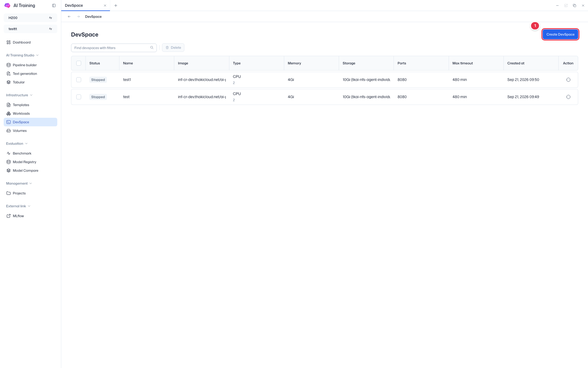The width and height of the screenshot is (588, 368).
Task: Collapse the sidebar panel icon
Action: coord(54,6)
